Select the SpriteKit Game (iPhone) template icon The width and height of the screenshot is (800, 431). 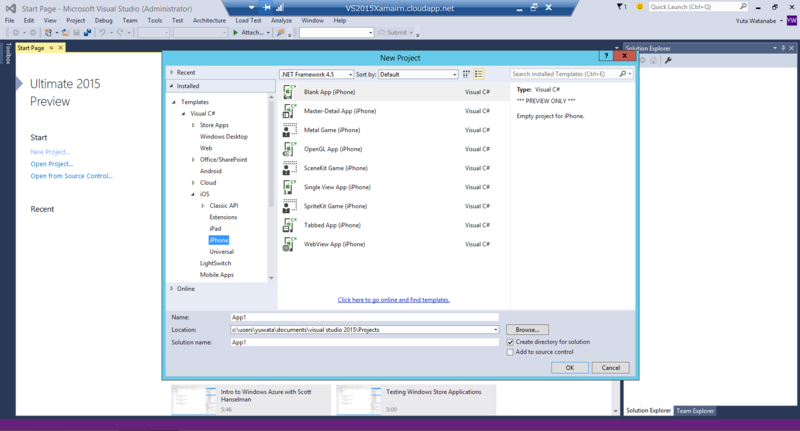click(x=289, y=206)
